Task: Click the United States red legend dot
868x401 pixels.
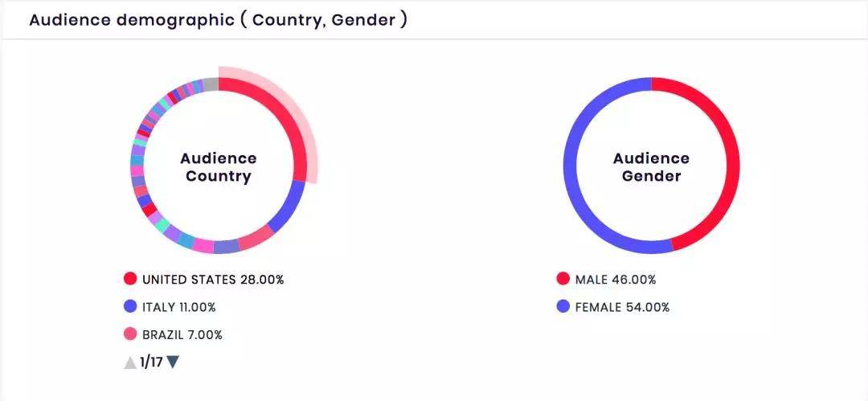Action: point(130,280)
